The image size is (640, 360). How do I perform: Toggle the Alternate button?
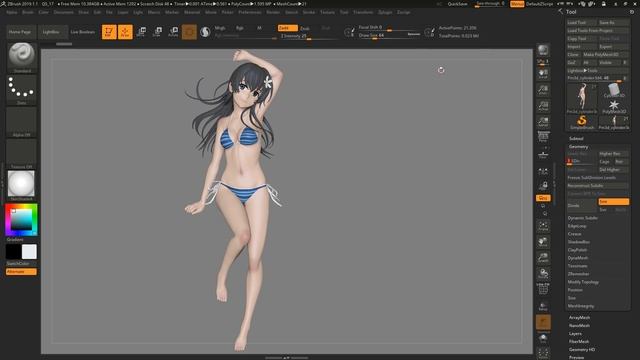pyautogui.click(x=21, y=271)
